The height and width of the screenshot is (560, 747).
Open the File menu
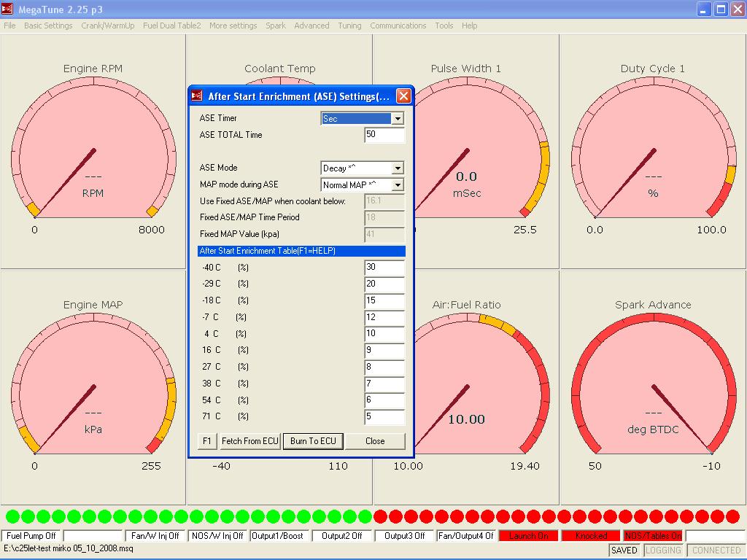[9, 26]
